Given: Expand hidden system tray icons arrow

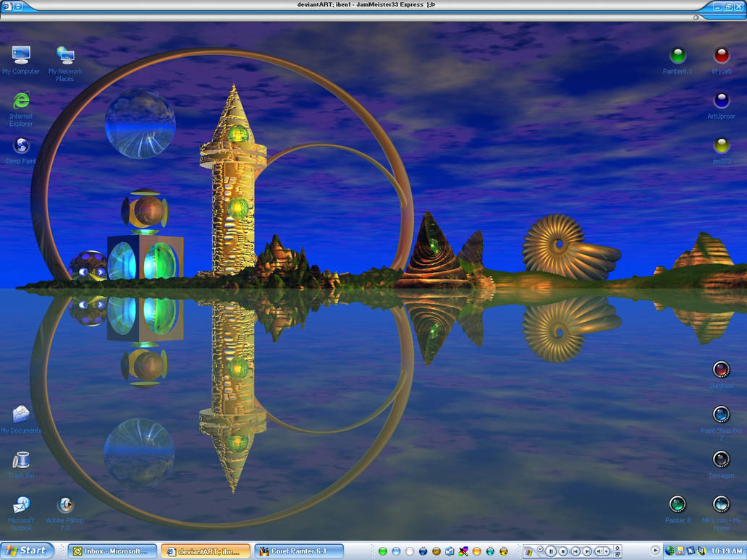Looking at the screenshot, I should (x=655, y=551).
